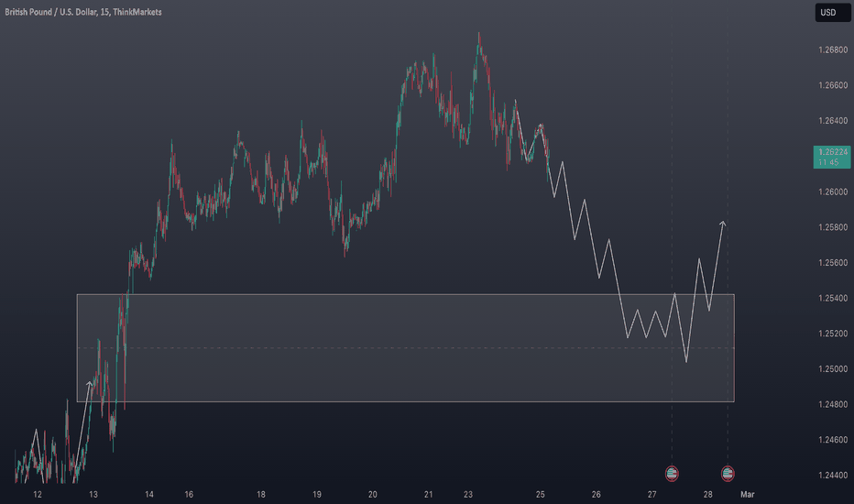
Task: Click the 1.25600 price axis label
Action: coord(833,263)
